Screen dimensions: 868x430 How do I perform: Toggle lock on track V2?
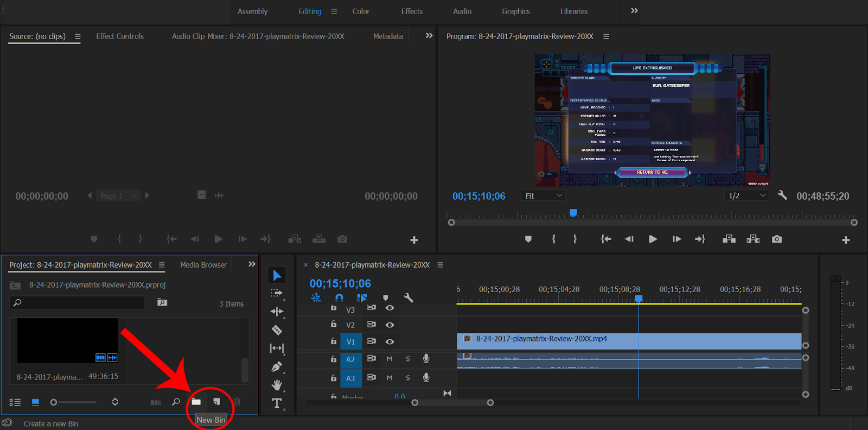pos(334,325)
